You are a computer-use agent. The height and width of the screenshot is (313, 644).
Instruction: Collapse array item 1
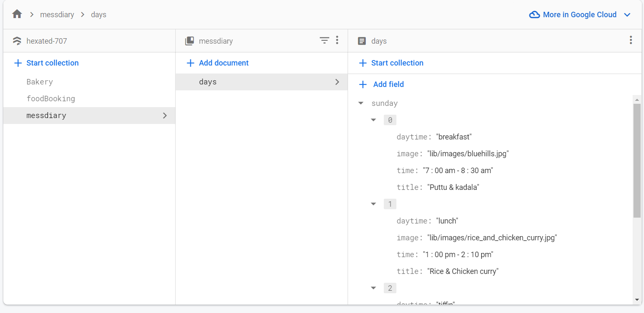pos(373,204)
